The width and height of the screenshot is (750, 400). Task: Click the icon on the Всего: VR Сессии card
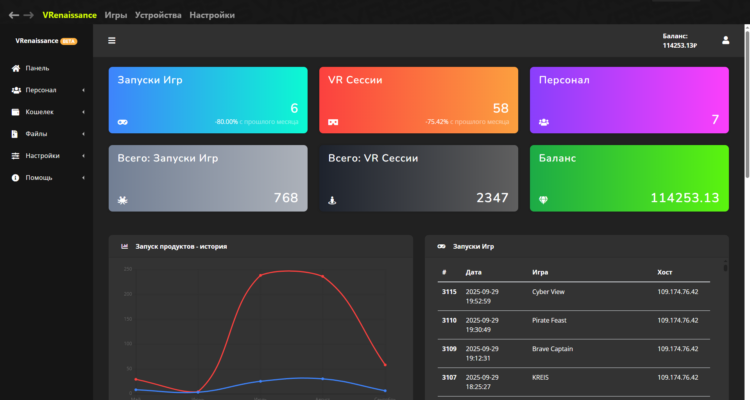(332, 200)
